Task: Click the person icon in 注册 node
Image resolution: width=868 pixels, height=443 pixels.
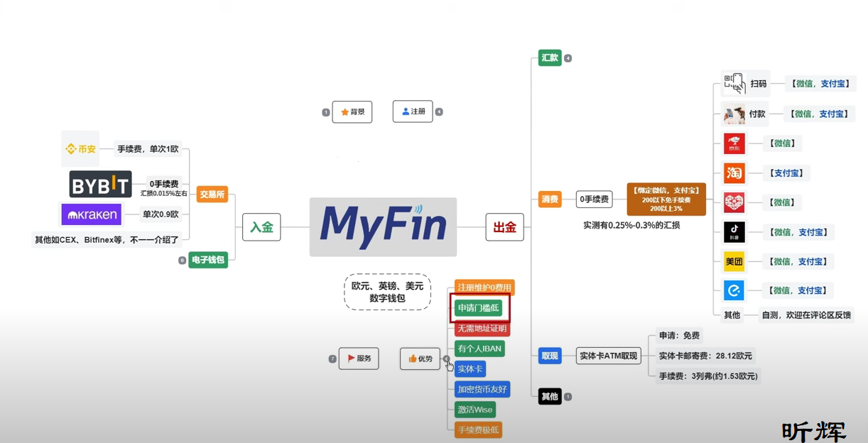Action: tap(406, 111)
